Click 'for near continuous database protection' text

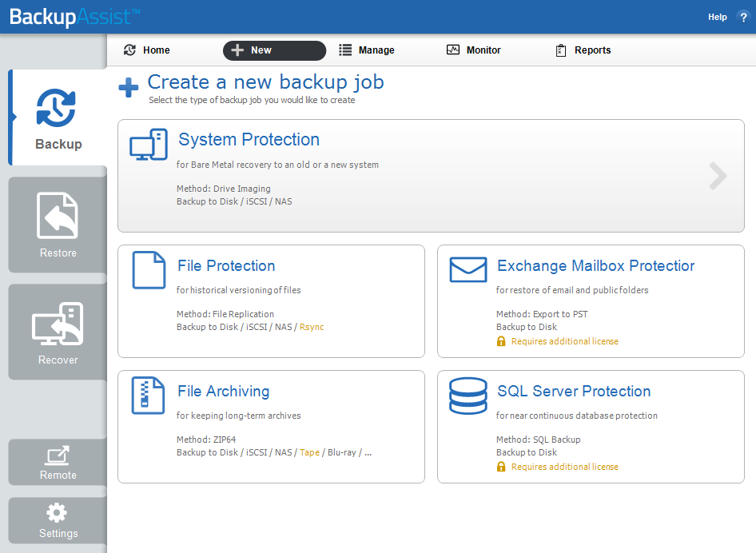point(577,415)
